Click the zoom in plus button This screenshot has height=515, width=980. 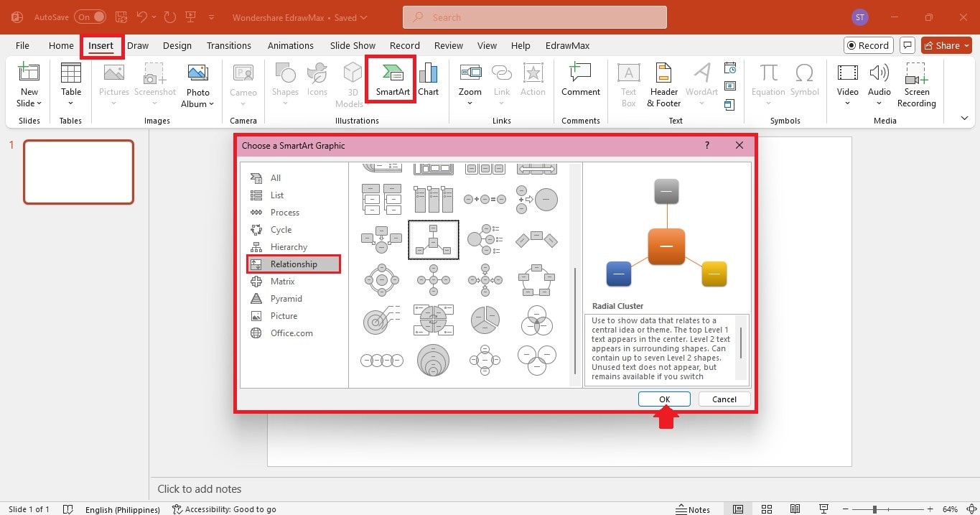pyautogui.click(x=930, y=509)
